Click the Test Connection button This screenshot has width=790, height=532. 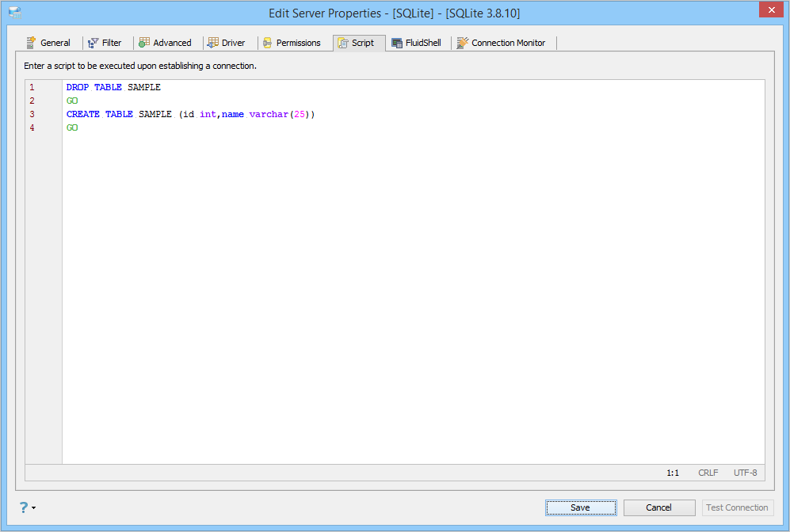click(x=737, y=507)
